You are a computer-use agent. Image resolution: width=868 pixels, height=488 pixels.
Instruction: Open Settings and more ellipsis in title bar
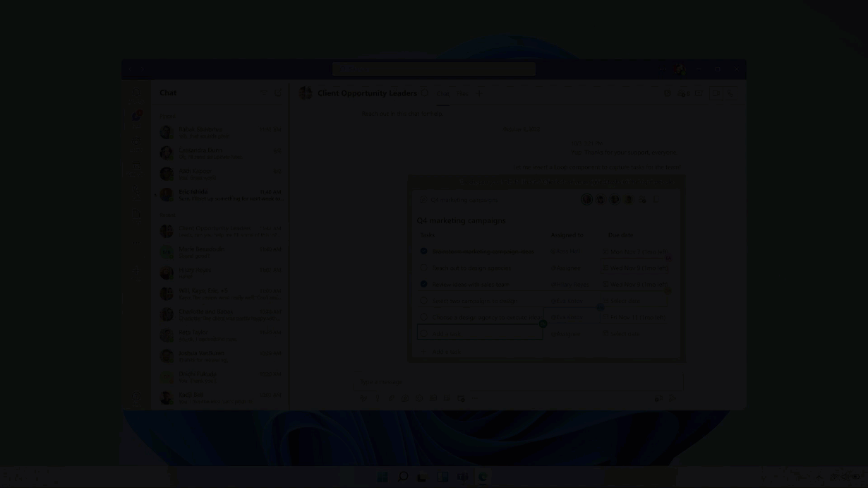click(x=663, y=69)
